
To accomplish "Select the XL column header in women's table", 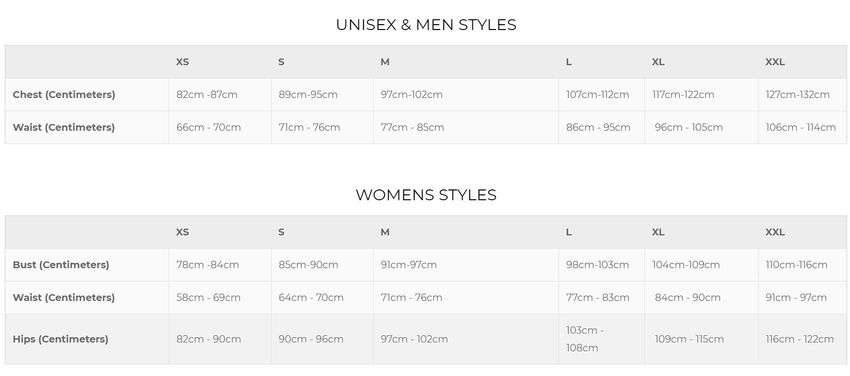I will pyautogui.click(x=658, y=232).
